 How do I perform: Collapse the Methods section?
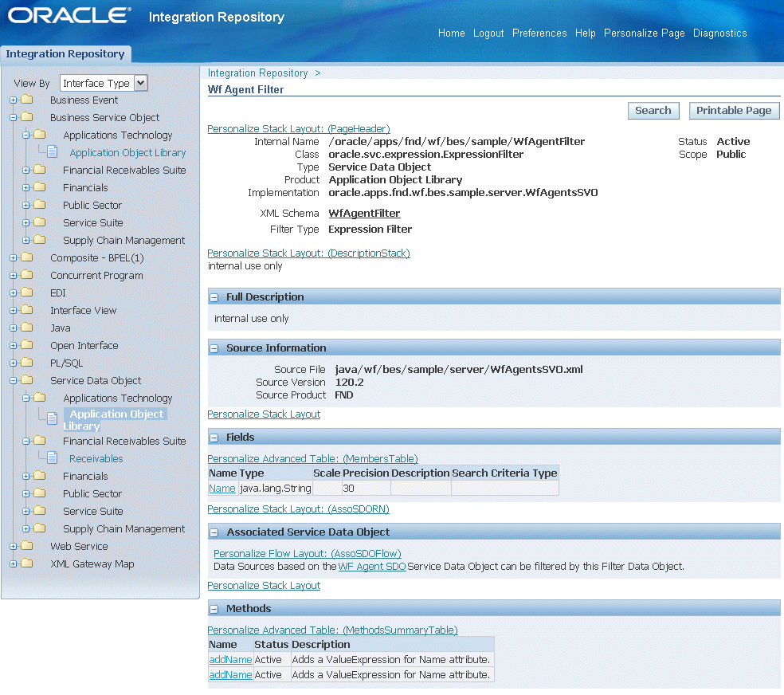214,610
